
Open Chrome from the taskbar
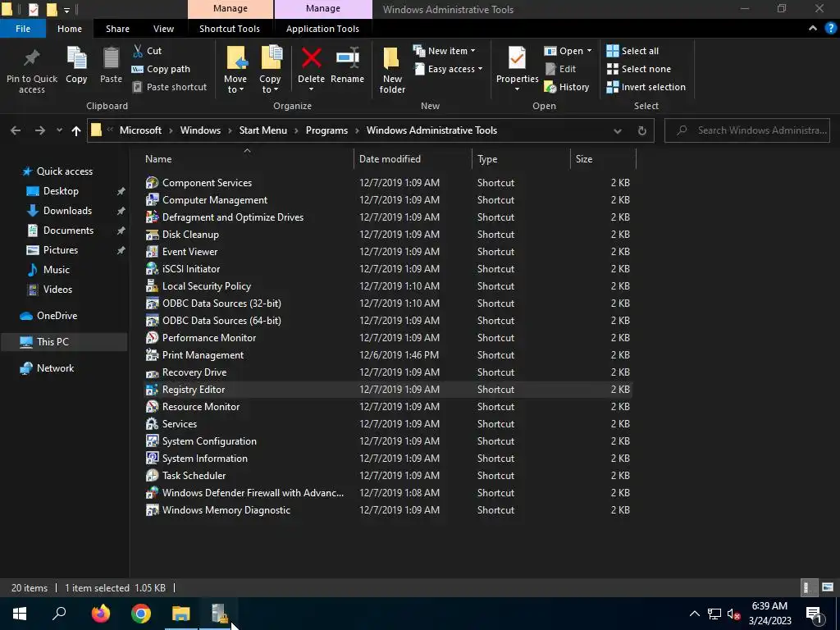tap(141, 614)
